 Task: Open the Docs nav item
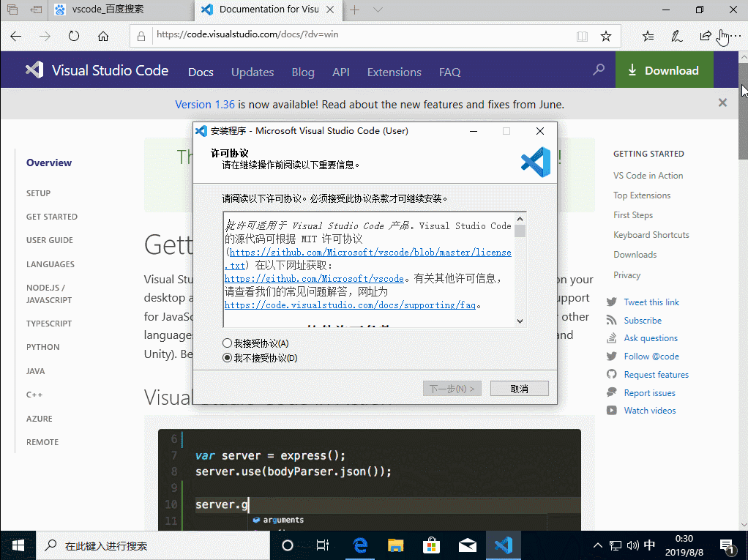tap(201, 72)
